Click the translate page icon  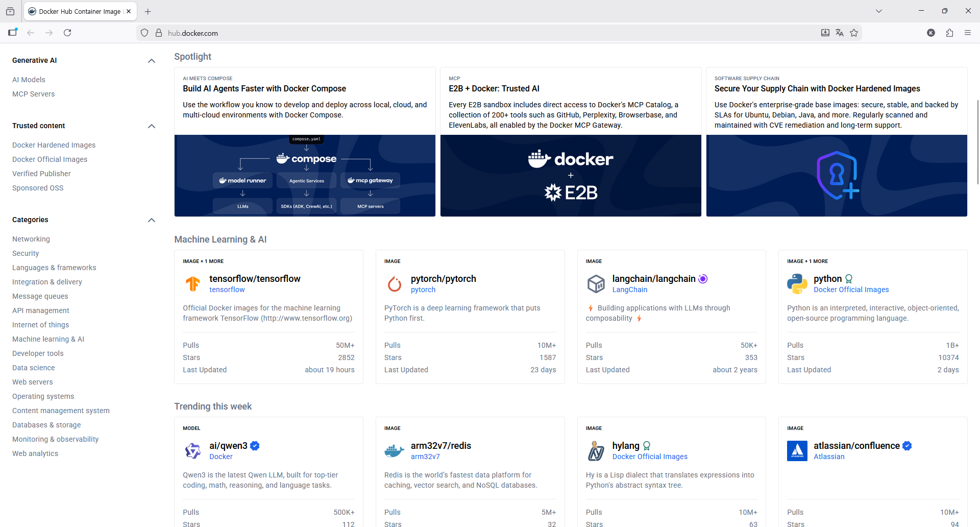point(840,33)
